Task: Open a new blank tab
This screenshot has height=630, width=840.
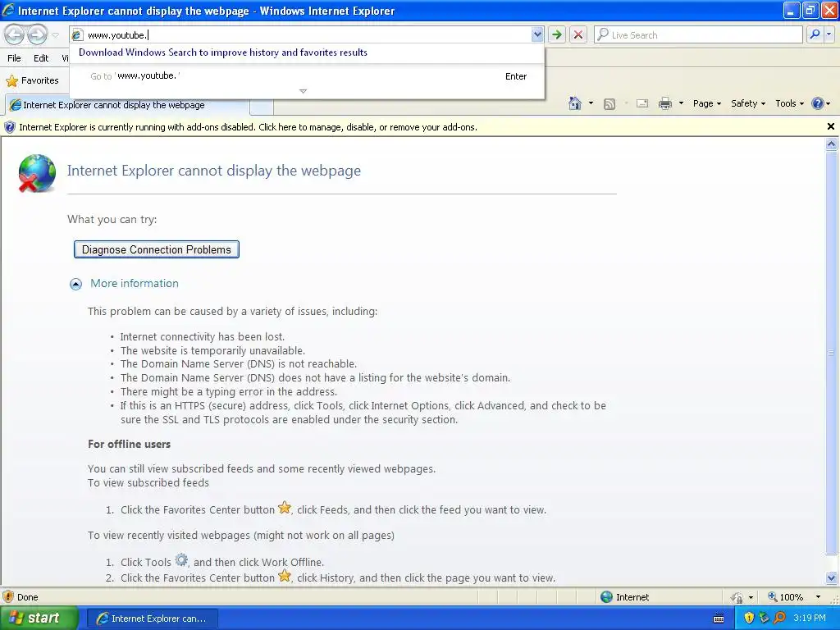Action: coord(262,107)
